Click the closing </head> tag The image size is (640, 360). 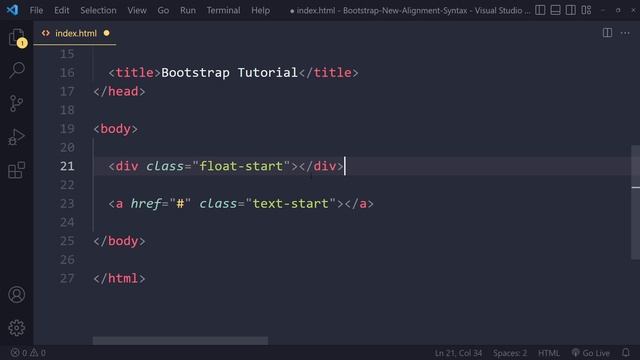click(x=119, y=91)
